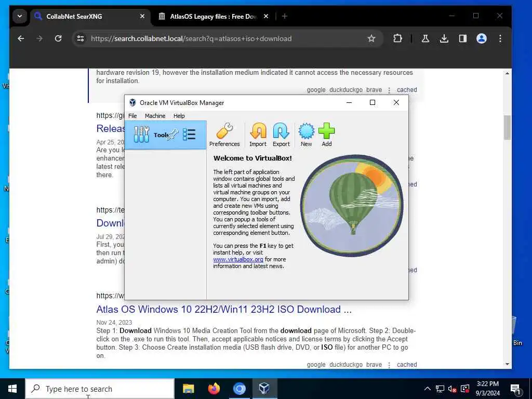
Task: Open the Windows Start menu
Action: click(12, 389)
